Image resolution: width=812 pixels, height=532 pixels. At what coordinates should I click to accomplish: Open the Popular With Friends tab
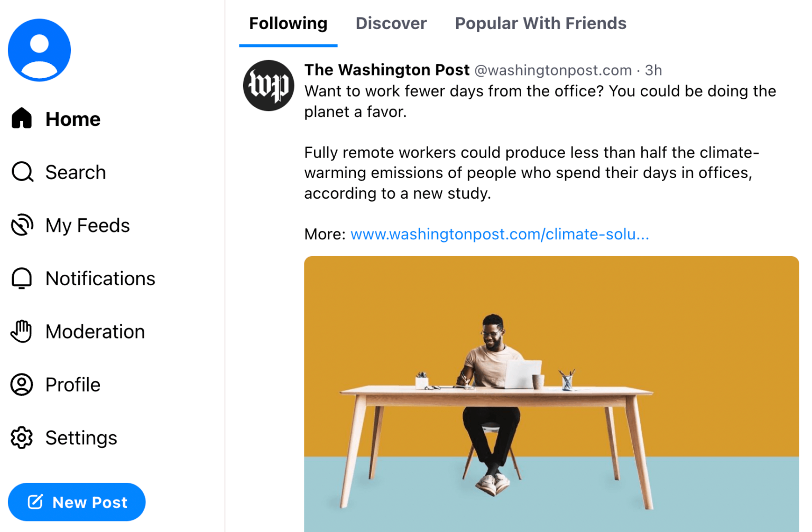tap(540, 23)
